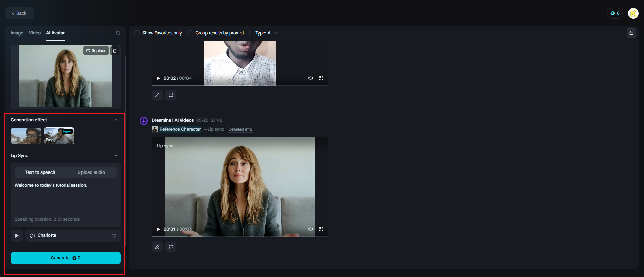Viewport: 644px width, 277px height.
Task: Edit the Lip sync video result
Action: click(157, 247)
